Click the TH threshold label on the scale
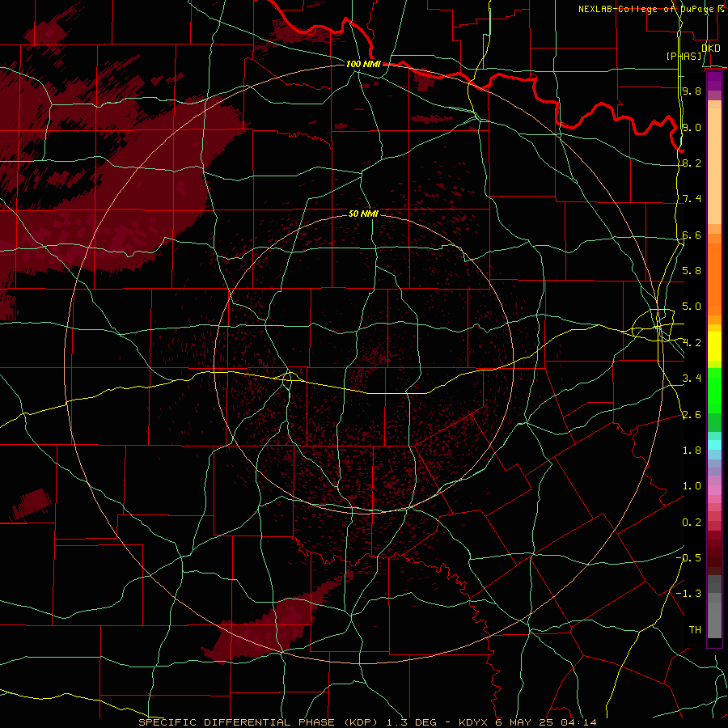The width and height of the screenshot is (728, 728). (695, 630)
